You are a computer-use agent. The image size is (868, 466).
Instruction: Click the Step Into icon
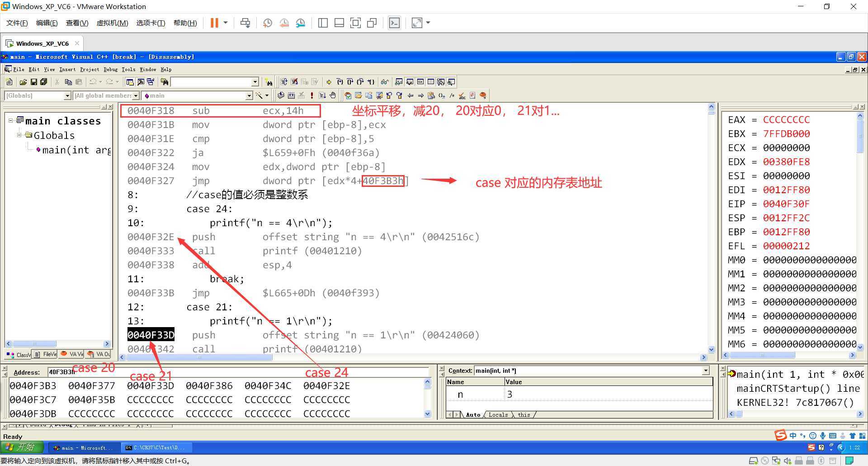point(340,82)
